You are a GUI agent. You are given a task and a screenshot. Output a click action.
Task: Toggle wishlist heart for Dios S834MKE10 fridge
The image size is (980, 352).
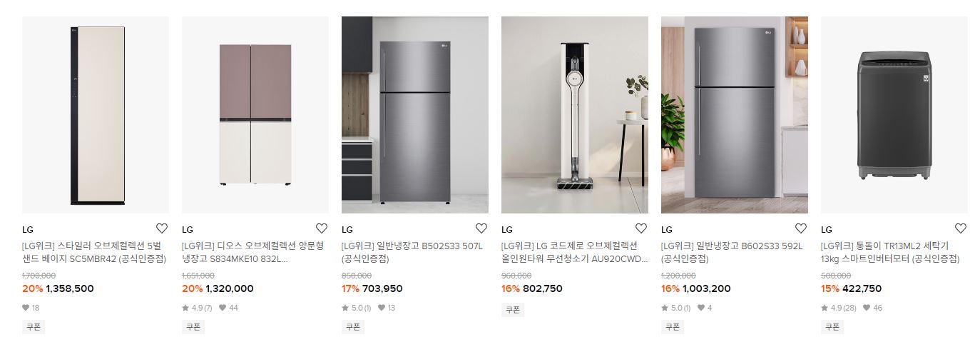coord(322,228)
